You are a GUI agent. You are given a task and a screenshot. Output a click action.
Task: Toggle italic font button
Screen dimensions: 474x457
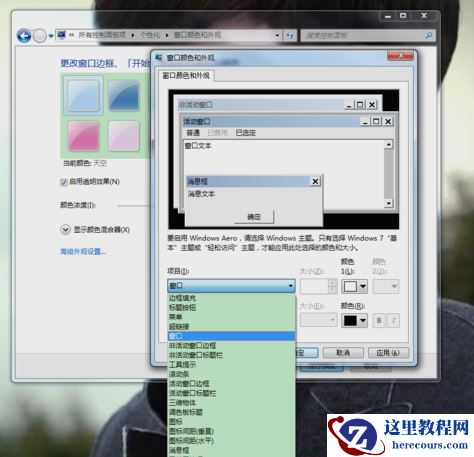click(x=393, y=320)
